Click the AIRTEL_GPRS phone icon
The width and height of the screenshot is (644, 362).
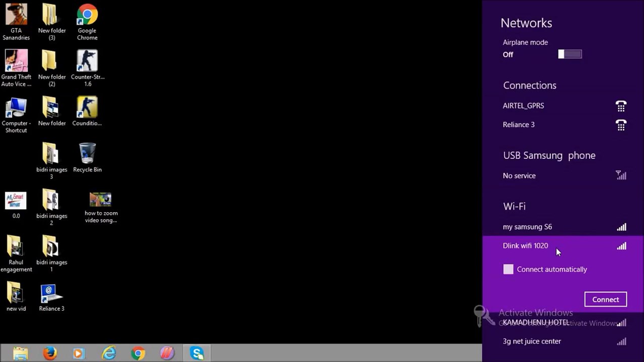[x=621, y=106]
